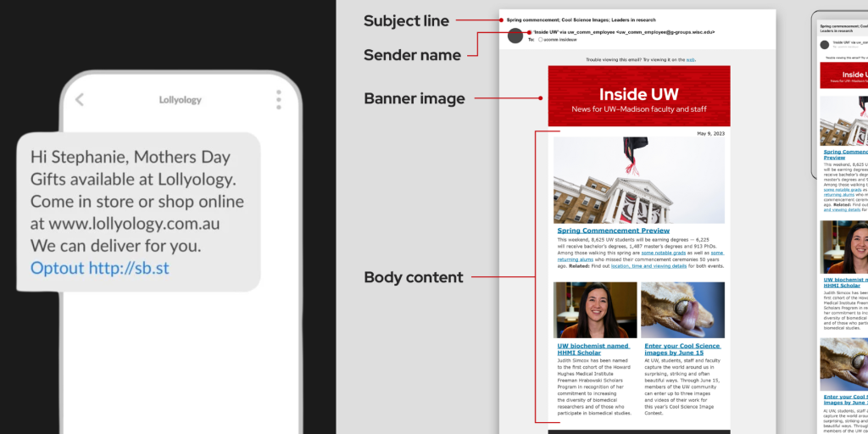Select the radio circle beside ucomm insidesw

tap(541, 40)
